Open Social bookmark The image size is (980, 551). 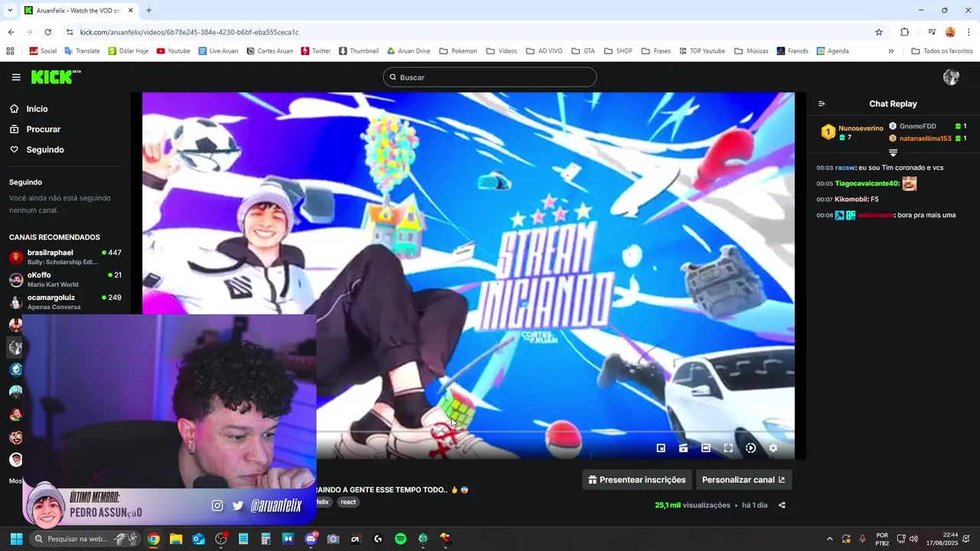pyautogui.click(x=43, y=51)
